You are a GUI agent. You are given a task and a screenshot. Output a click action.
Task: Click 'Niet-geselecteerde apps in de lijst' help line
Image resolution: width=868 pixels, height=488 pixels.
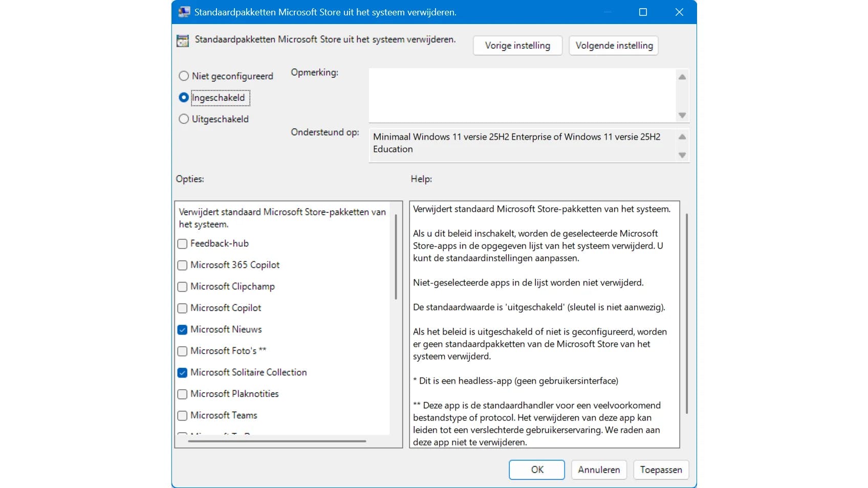tap(528, 282)
